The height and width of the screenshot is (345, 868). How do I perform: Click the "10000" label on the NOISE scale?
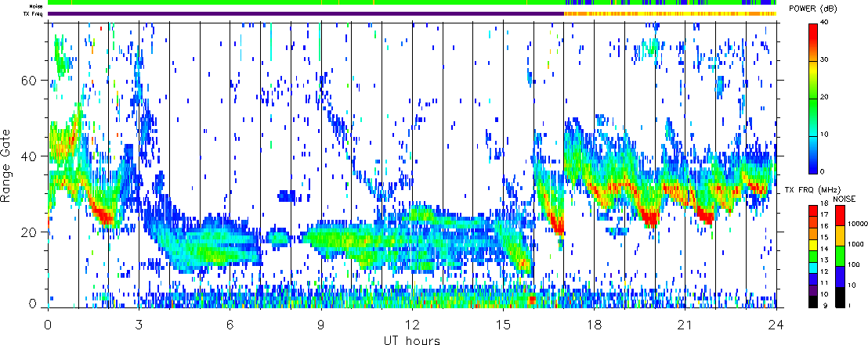(x=858, y=225)
